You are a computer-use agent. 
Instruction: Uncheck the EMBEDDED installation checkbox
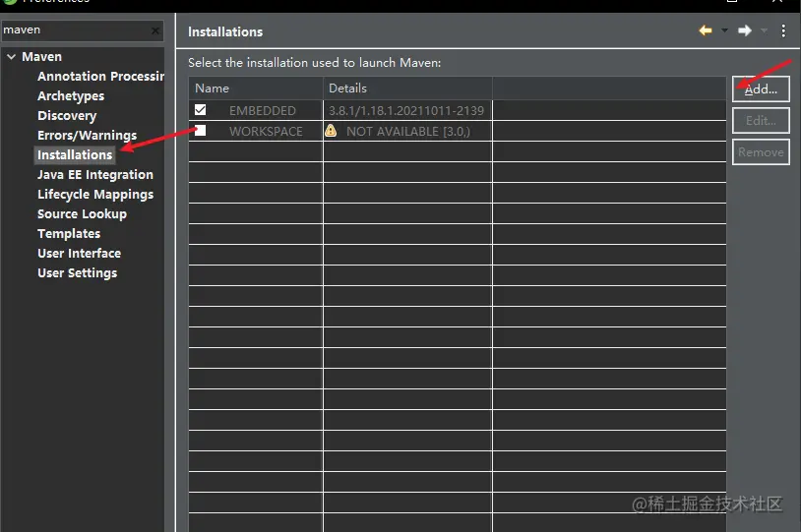[x=201, y=110]
